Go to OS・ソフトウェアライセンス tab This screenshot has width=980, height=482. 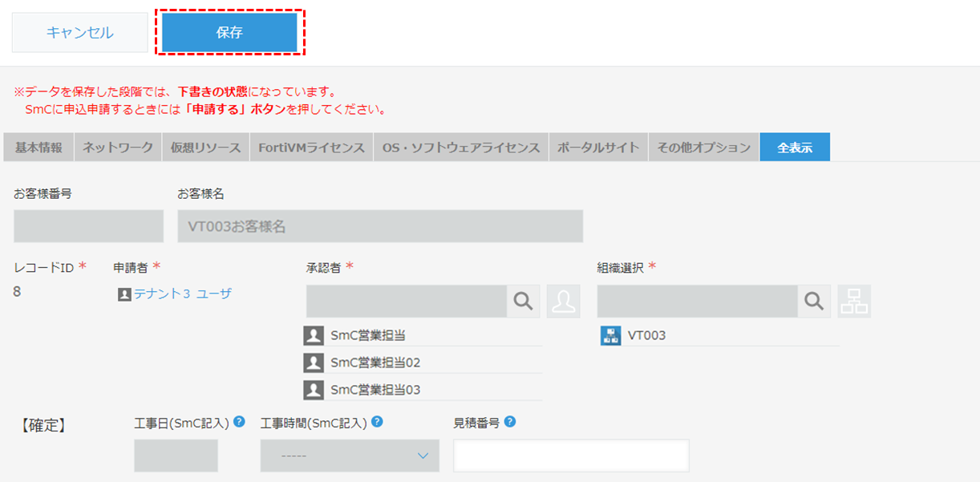click(461, 148)
